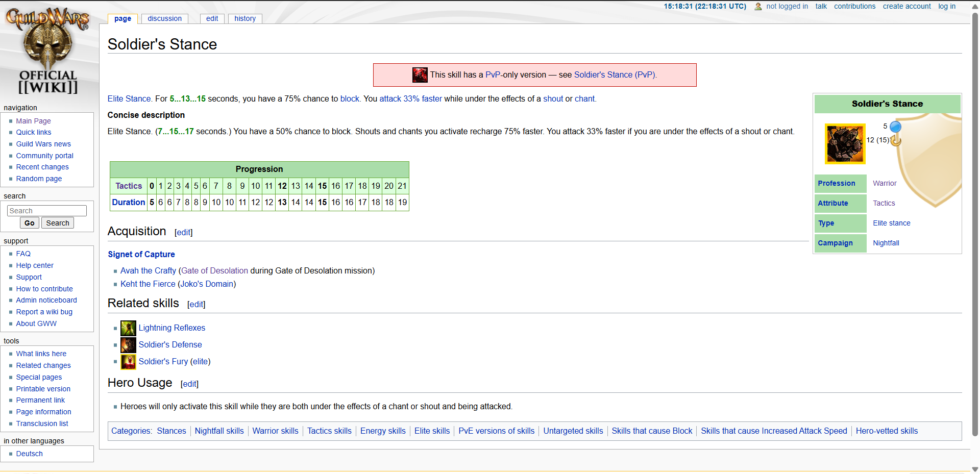Click the Search button
This screenshot has height=474, width=980.
click(58, 223)
